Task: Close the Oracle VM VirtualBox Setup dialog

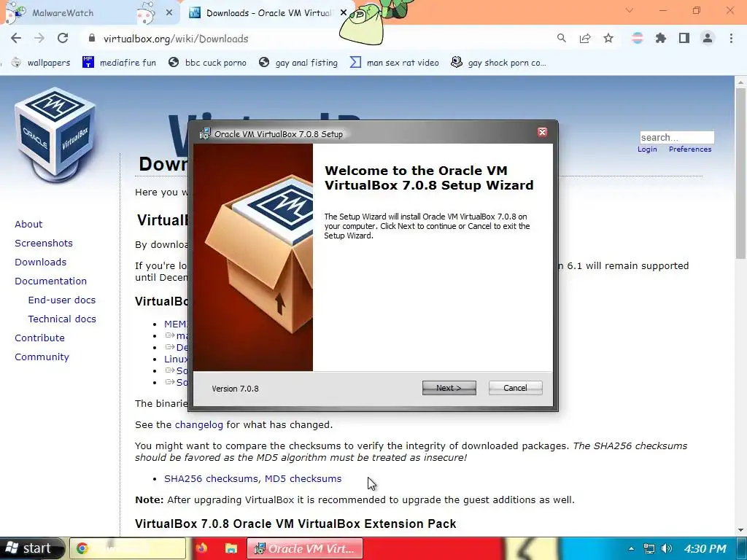Action: [542, 133]
